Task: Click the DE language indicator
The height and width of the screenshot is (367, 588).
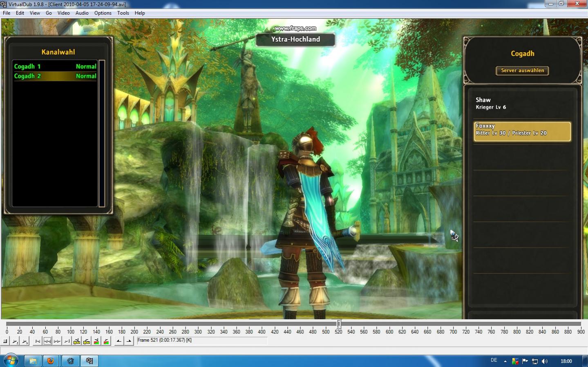Action: (x=494, y=360)
